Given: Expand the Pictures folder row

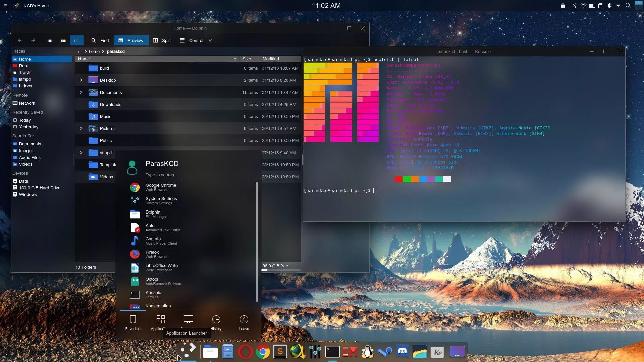Looking at the screenshot, I should (81, 128).
